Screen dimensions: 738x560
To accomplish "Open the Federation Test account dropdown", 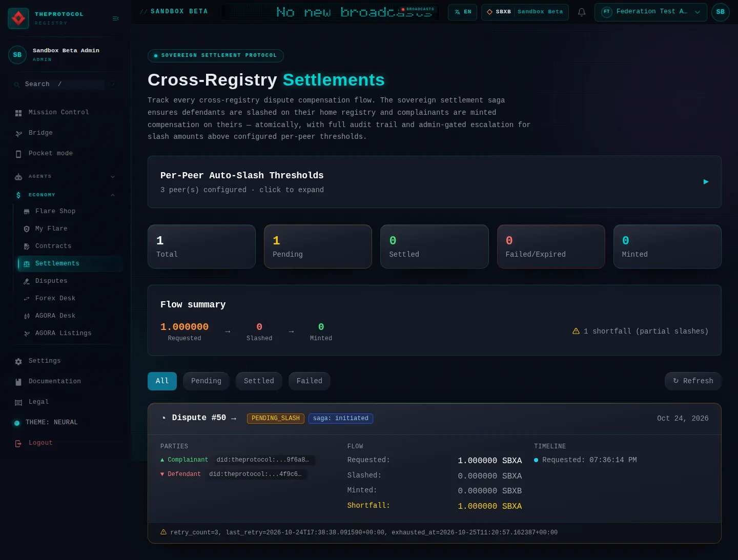I will [651, 12].
